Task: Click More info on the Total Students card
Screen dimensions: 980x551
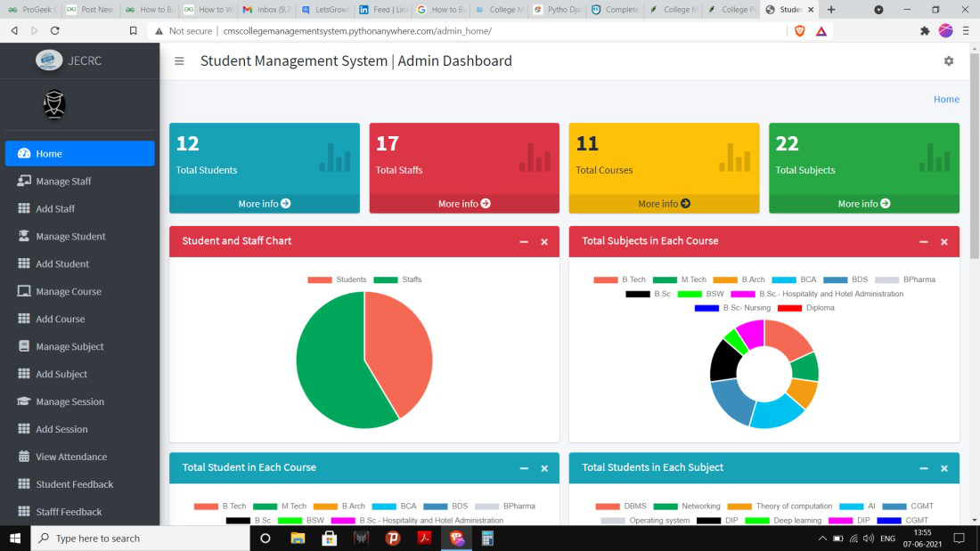Action: pyautogui.click(x=263, y=203)
